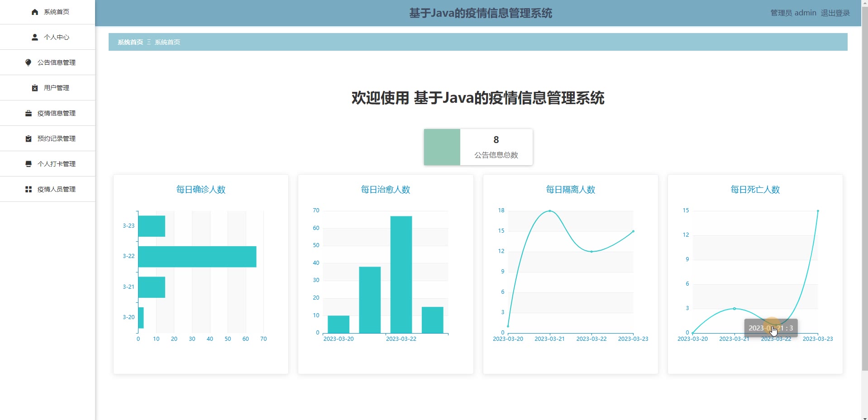Click the 2023-03-20 bar in the 每日治愈人数 chart
868x420 pixels.
pyautogui.click(x=339, y=325)
